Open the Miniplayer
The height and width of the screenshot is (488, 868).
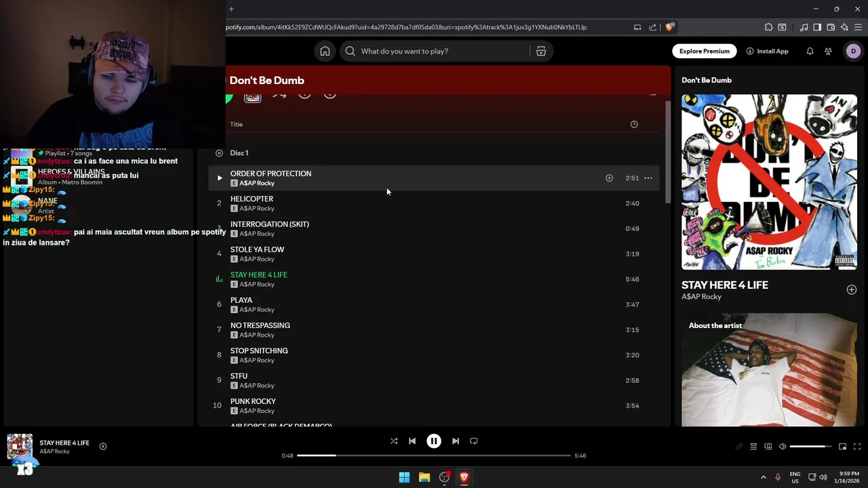[843, 447]
